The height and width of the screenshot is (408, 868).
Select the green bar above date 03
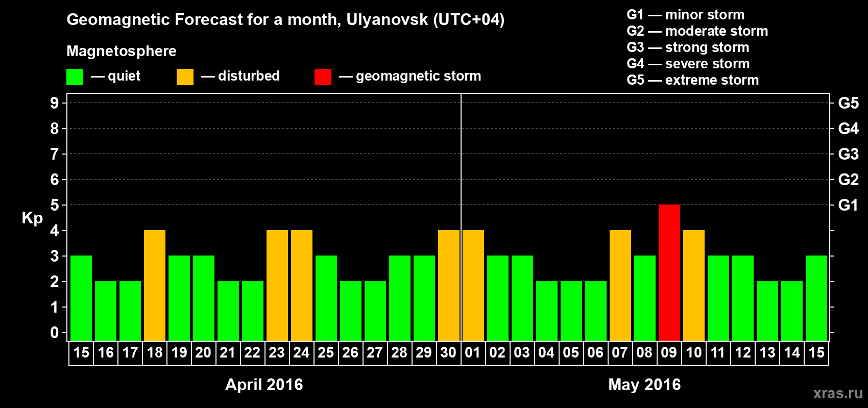click(x=522, y=298)
